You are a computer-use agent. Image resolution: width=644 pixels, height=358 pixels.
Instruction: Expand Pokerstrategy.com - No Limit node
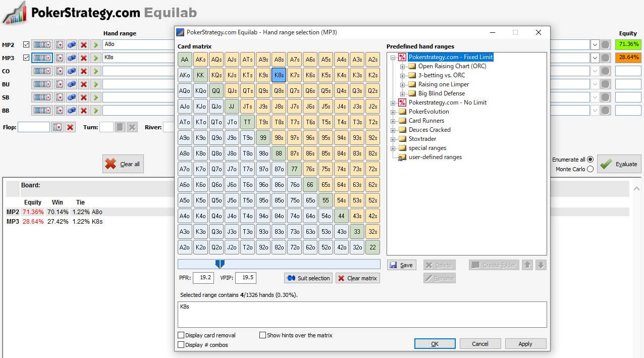pyautogui.click(x=393, y=103)
